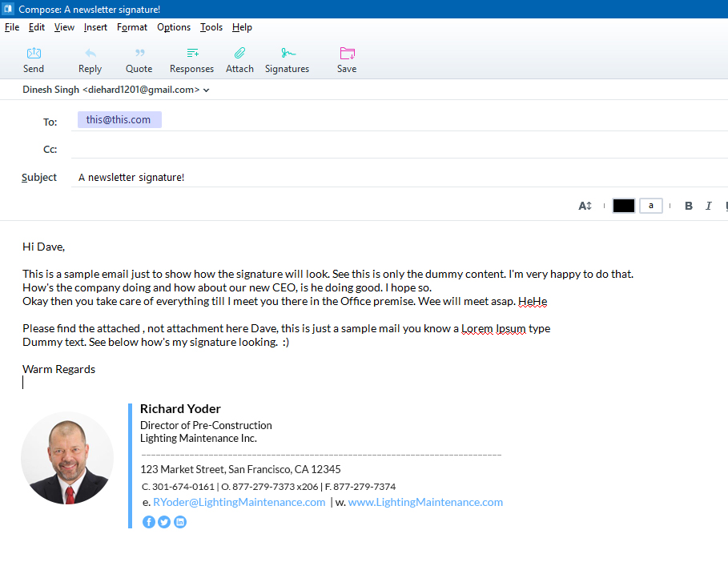
Task: Click 'Director of Pre-Construction' text
Action: [x=206, y=425]
